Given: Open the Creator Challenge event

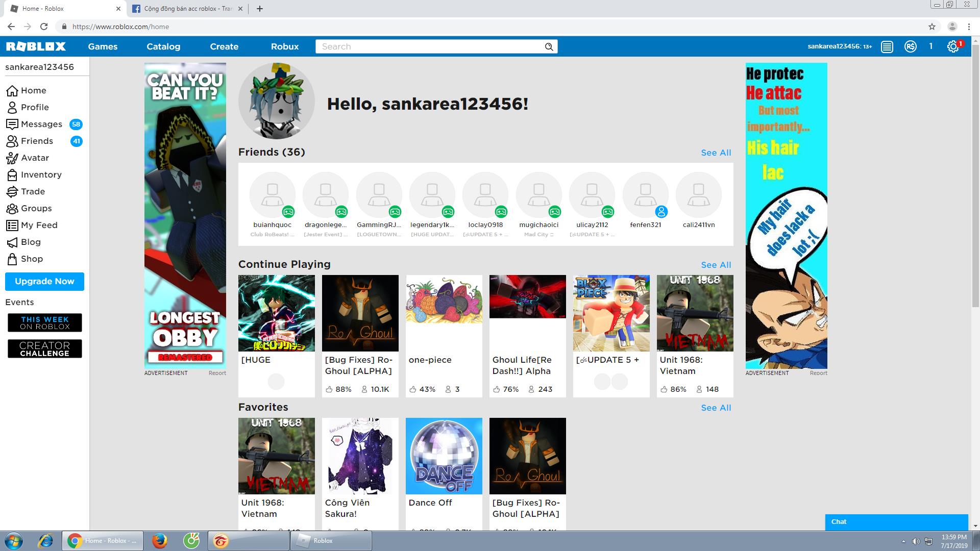Looking at the screenshot, I should 44,349.
